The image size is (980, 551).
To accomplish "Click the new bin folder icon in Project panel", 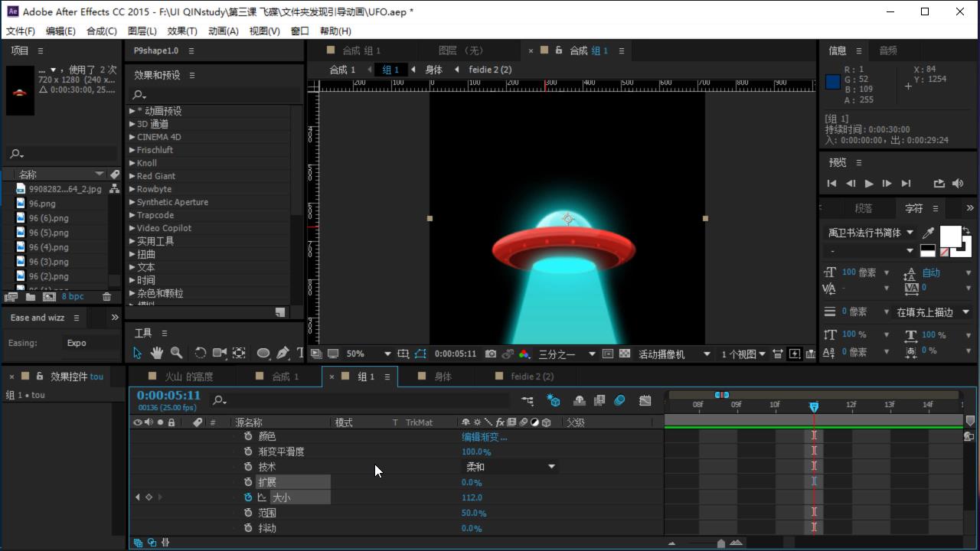I will 31,297.
